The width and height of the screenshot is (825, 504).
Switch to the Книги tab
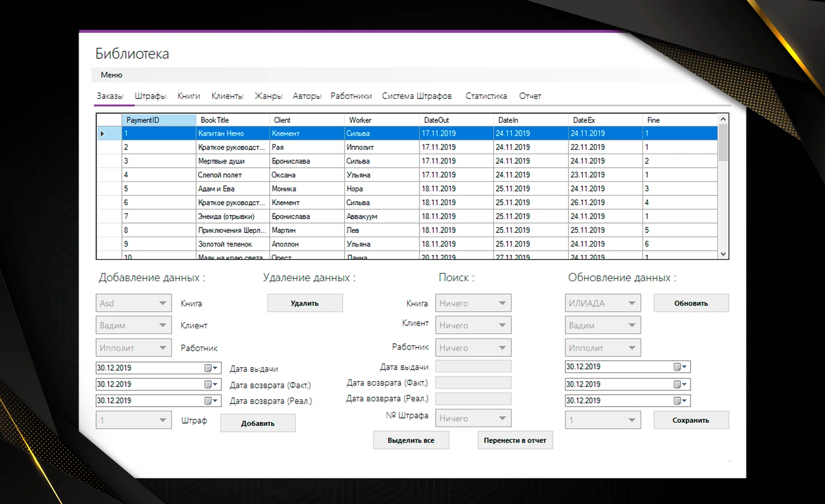click(189, 96)
